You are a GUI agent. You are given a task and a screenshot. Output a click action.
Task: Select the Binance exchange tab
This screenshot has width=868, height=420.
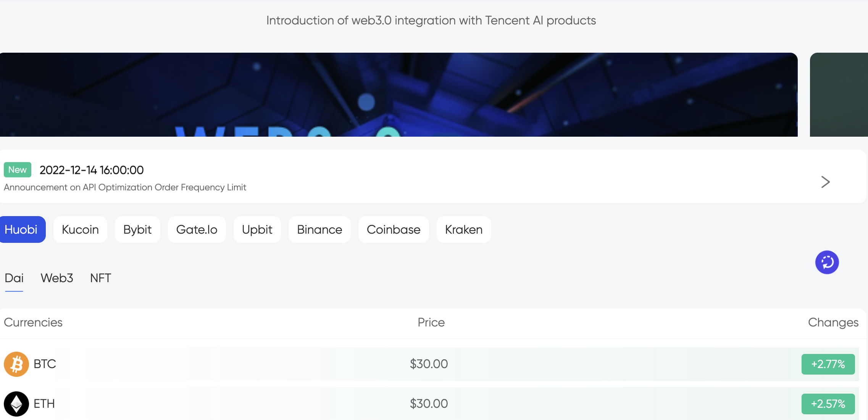[x=319, y=229]
